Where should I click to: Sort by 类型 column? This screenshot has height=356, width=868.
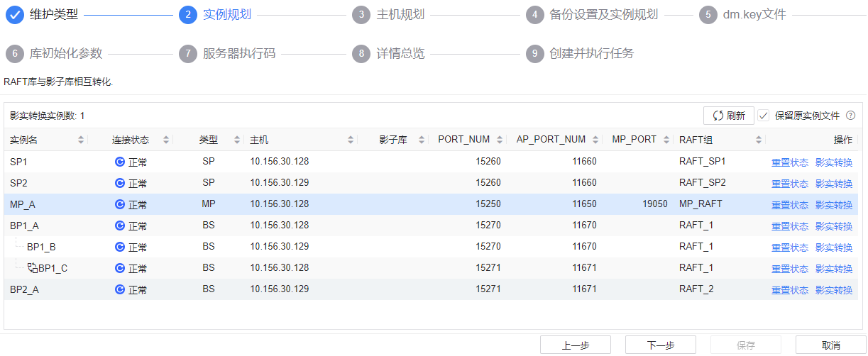237,140
